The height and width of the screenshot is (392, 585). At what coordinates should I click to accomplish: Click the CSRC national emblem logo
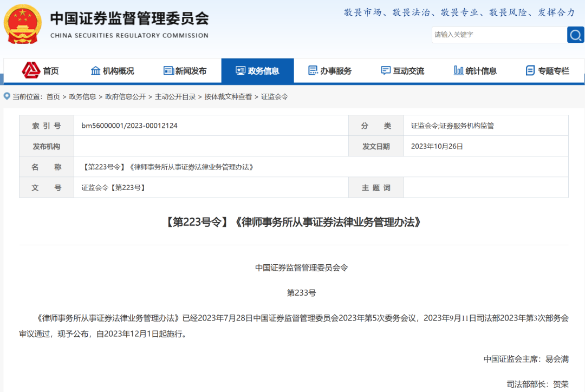(22, 23)
